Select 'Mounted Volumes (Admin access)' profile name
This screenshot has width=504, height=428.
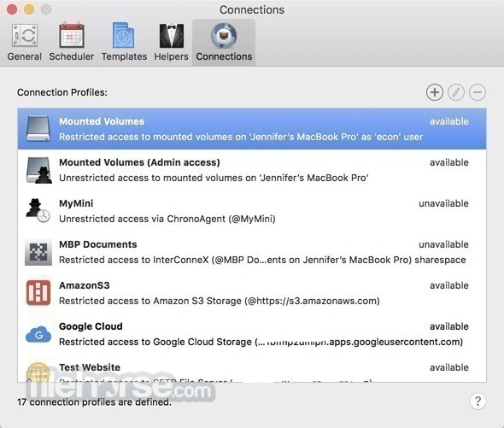coord(139,162)
